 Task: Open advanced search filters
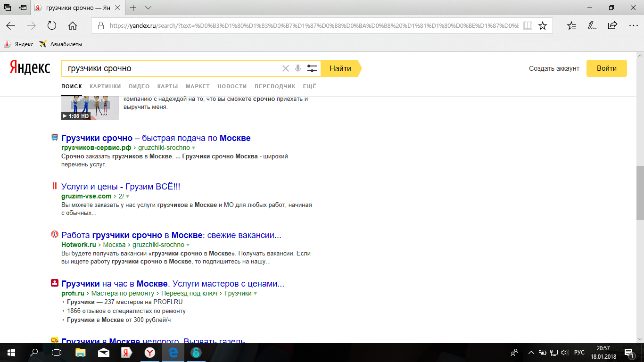click(x=312, y=68)
